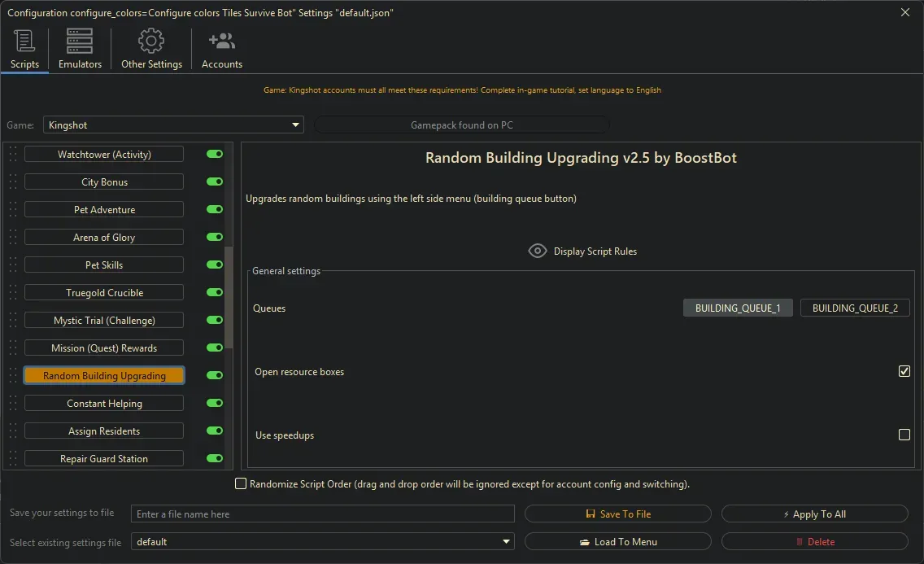Open the Emulators tab icon

tap(80, 41)
